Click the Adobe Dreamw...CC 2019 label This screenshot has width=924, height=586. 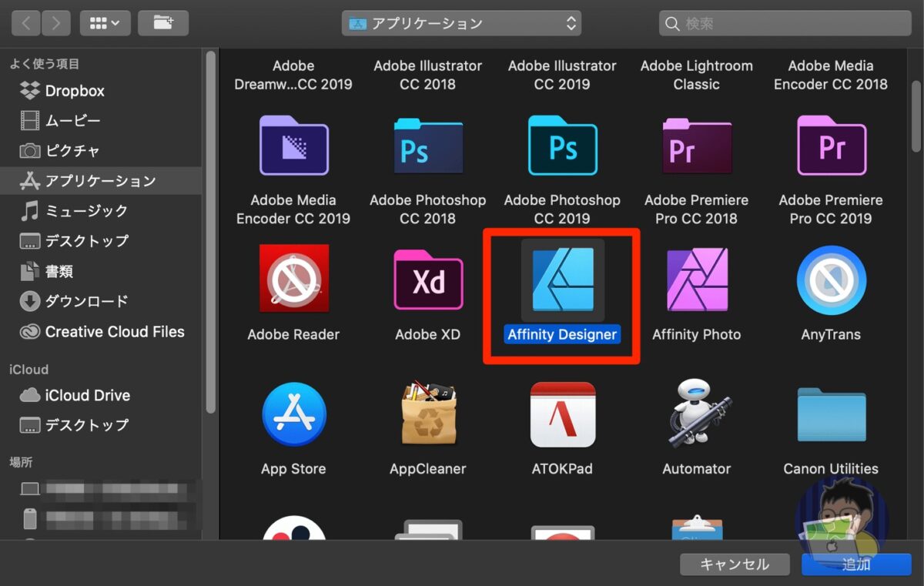(293, 75)
